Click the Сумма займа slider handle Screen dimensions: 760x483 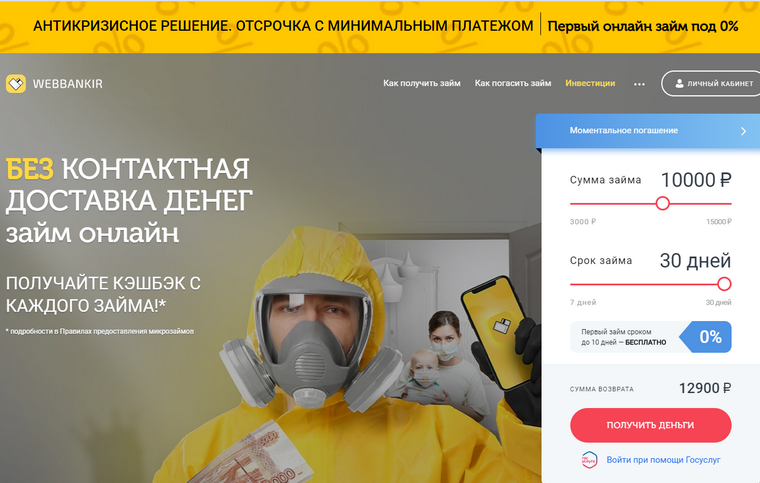pos(663,203)
